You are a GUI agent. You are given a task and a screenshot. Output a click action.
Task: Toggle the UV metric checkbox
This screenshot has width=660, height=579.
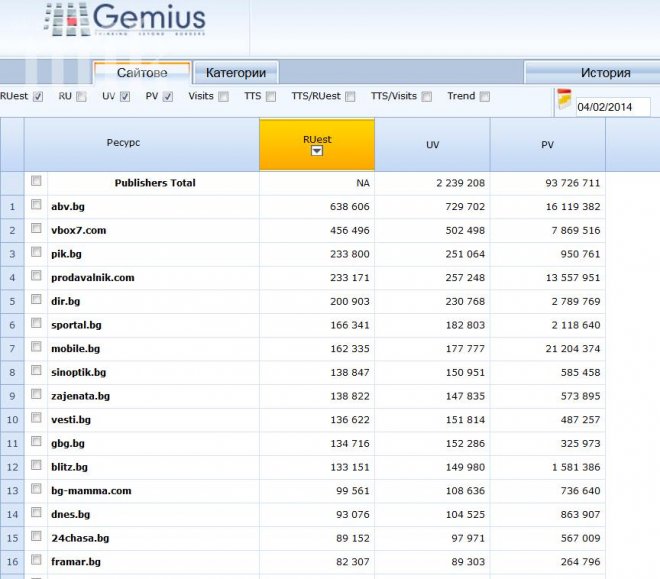click(x=125, y=97)
